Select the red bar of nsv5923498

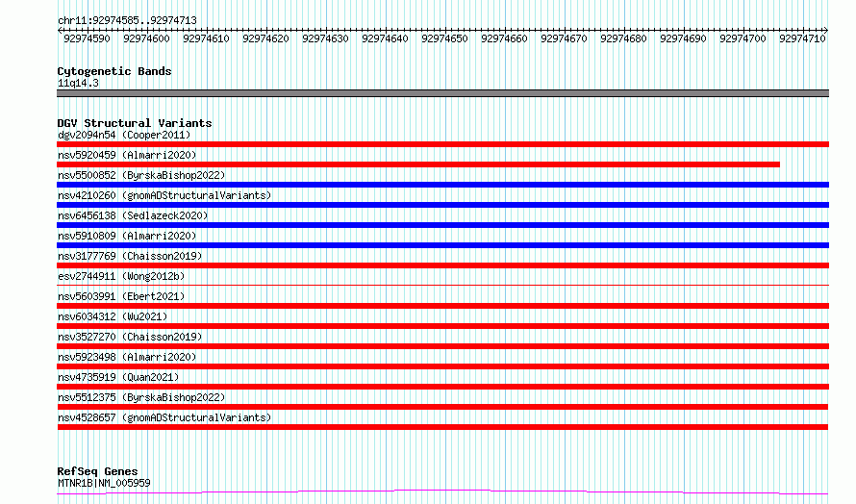click(442, 366)
